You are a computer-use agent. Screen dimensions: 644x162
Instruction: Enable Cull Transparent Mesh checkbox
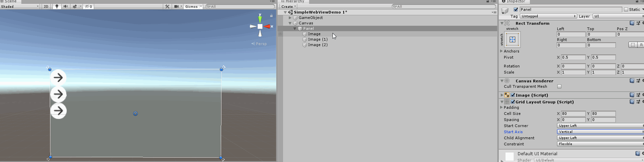pos(559,86)
